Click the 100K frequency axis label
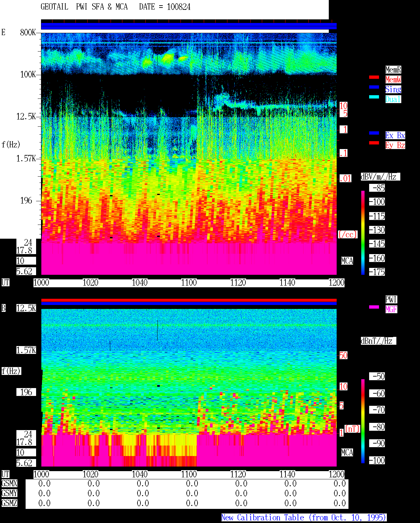 [28, 74]
